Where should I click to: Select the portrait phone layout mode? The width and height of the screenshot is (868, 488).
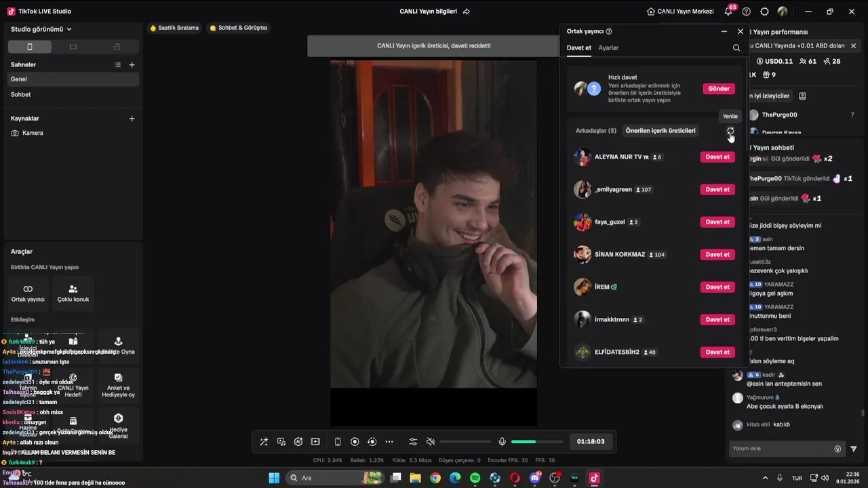(x=29, y=47)
